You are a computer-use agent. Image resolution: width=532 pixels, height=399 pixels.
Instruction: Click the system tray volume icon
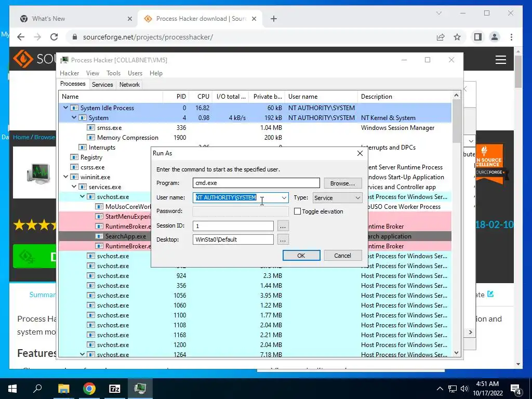pos(464,389)
